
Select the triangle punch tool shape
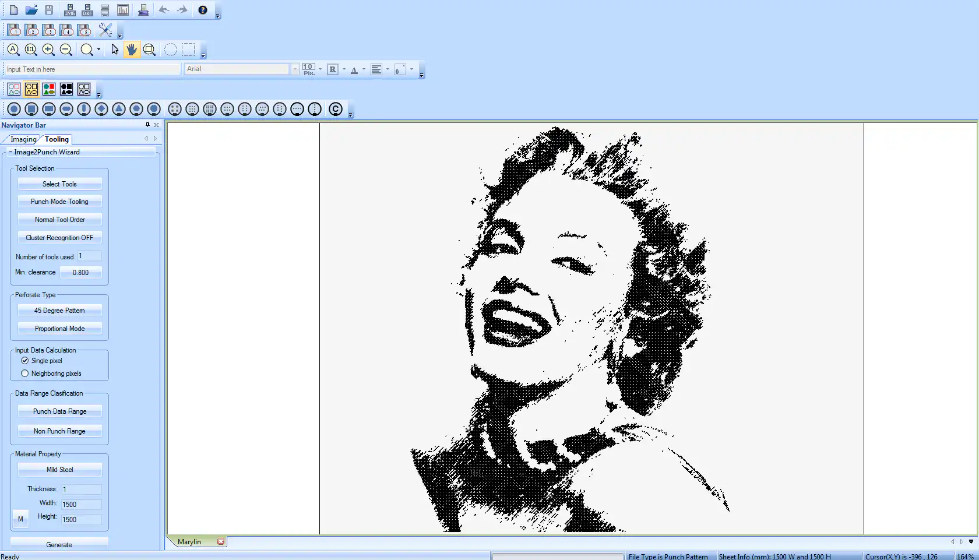(119, 109)
